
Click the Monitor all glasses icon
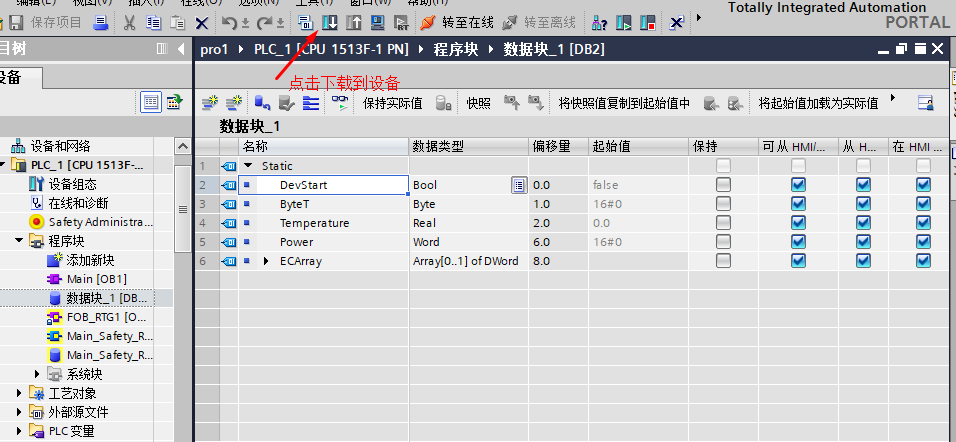(341, 102)
